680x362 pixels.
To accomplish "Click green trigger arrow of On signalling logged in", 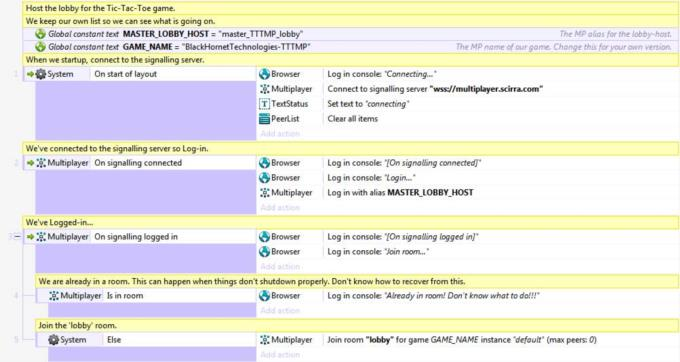I will (x=30, y=237).
